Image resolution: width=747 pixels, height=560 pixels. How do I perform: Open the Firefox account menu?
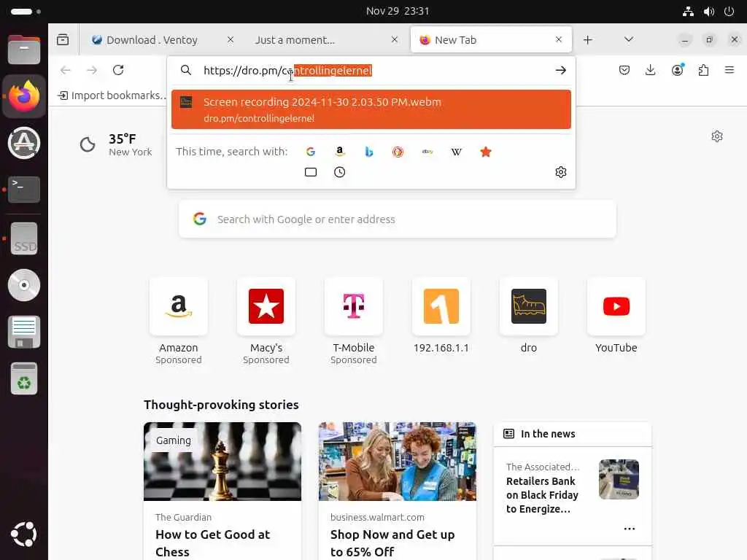677,71
